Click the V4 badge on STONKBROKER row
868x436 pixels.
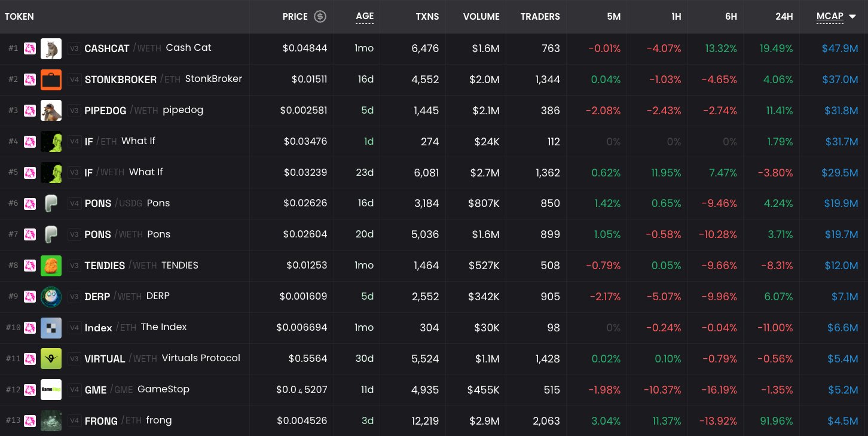[x=74, y=80]
